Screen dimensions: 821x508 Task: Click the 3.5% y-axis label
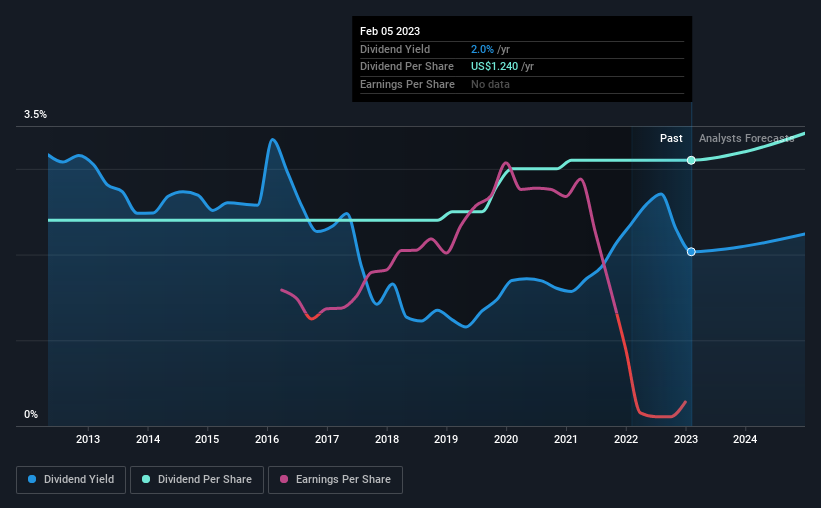(x=35, y=114)
